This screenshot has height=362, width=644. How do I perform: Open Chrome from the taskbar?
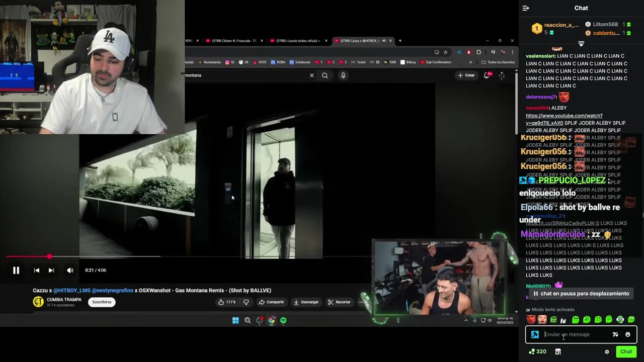272,320
